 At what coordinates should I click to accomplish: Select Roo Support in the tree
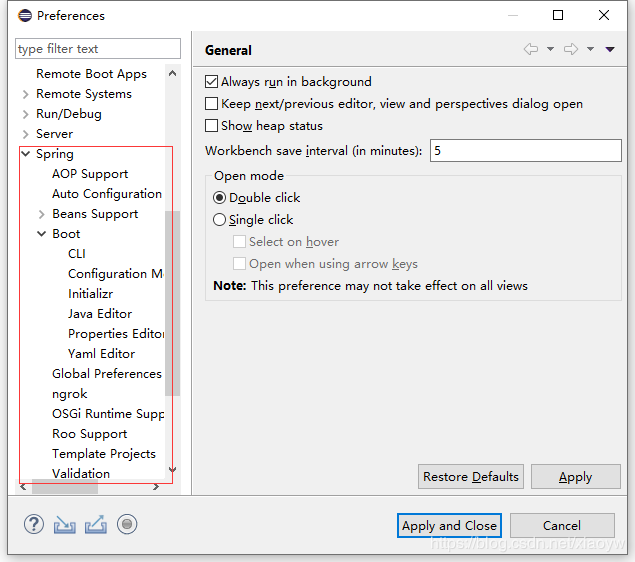click(x=89, y=434)
